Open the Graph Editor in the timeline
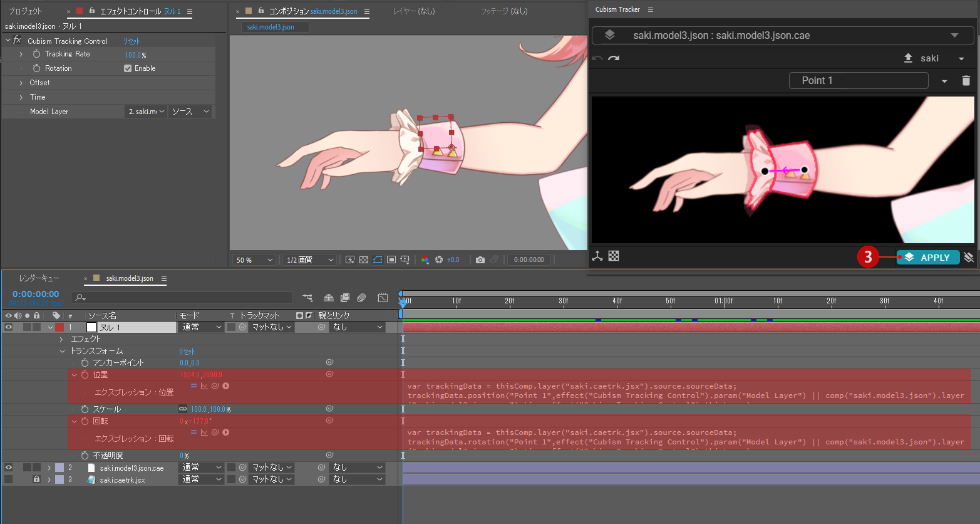Viewport: 980px width, 524px height. 383,298
